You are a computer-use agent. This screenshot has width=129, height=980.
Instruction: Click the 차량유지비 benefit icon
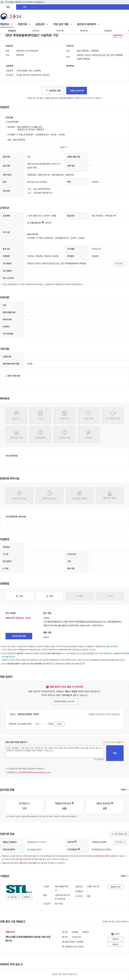pyautogui.click(x=64, y=416)
